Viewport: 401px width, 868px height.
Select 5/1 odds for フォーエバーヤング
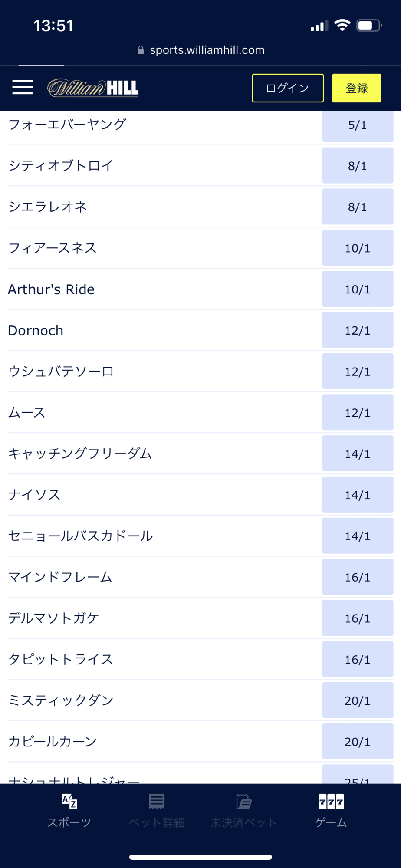pos(357,125)
